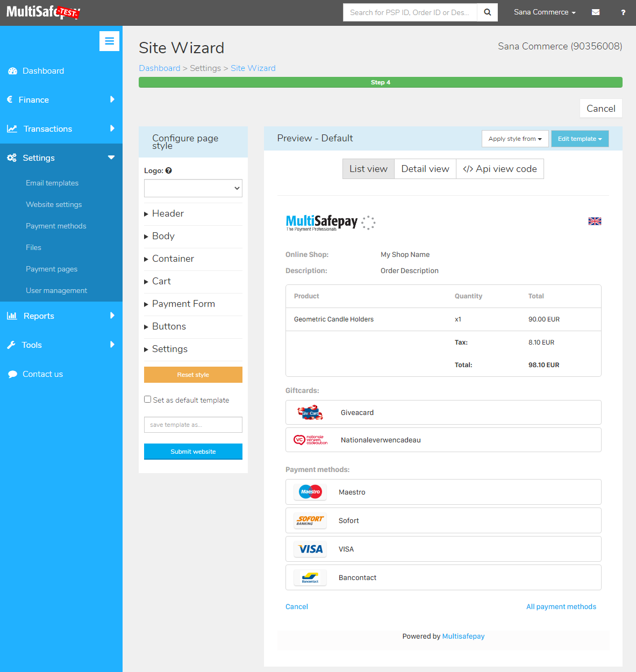Image resolution: width=636 pixels, height=672 pixels.
Task: Open User management in sidebar
Action: coord(56,290)
